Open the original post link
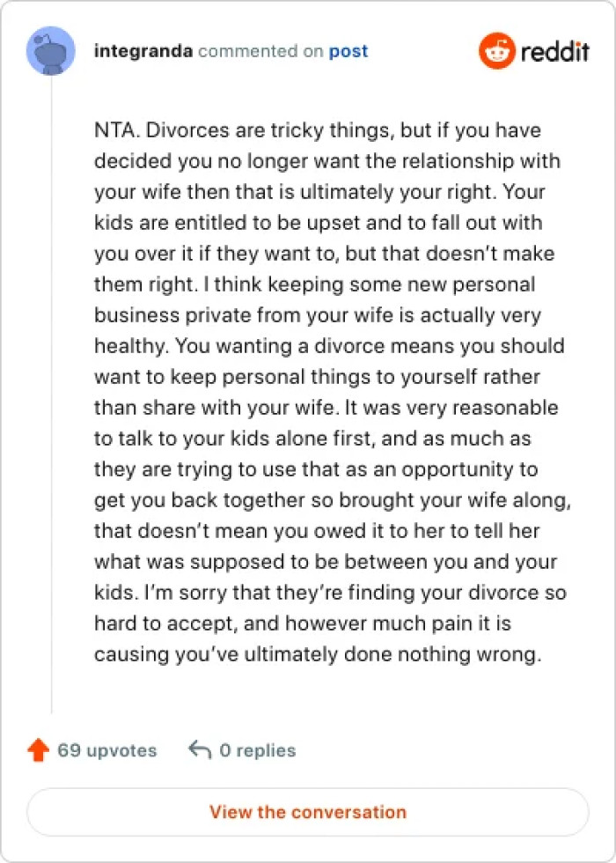Image resolution: width=616 pixels, height=863 pixels. pyautogui.click(x=348, y=51)
